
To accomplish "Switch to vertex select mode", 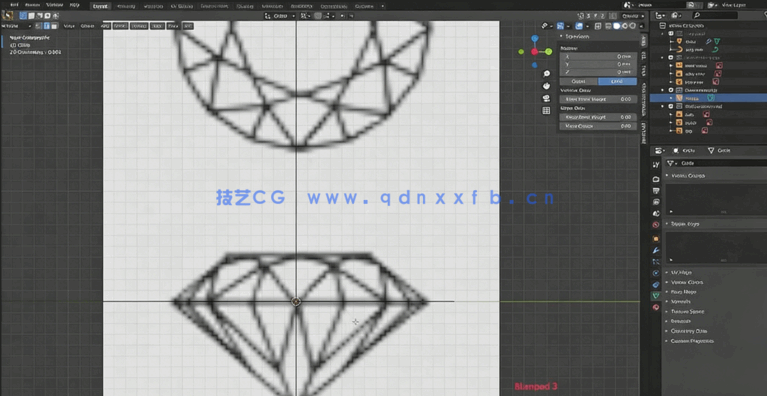I will pyautogui.click(x=39, y=26).
